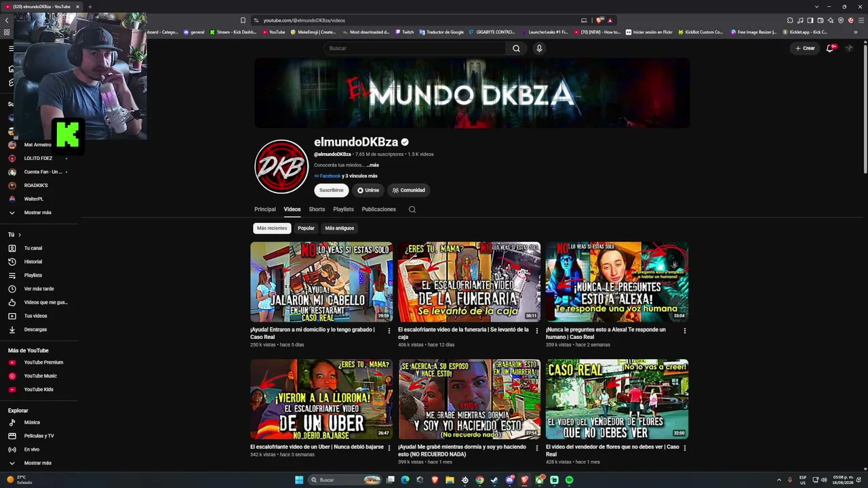This screenshot has width=868, height=488.
Task: Open ROADKIK'S subscription channel
Action: [x=36, y=186]
